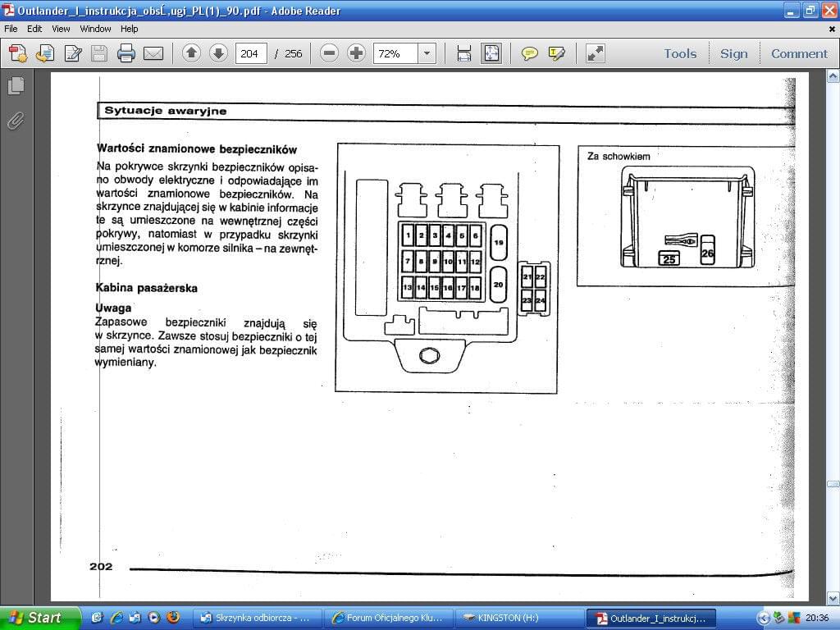Show the Page Thumbnails panel
The width and height of the screenshot is (840, 630).
(16, 85)
